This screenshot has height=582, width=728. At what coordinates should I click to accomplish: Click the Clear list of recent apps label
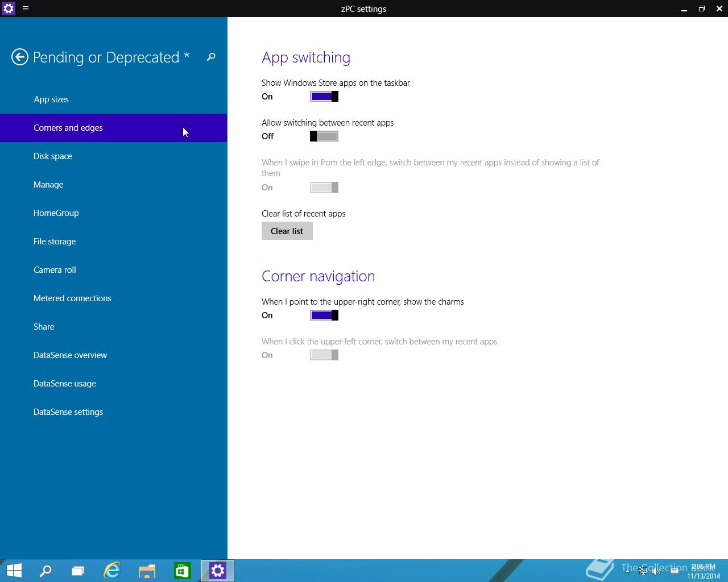(x=304, y=214)
